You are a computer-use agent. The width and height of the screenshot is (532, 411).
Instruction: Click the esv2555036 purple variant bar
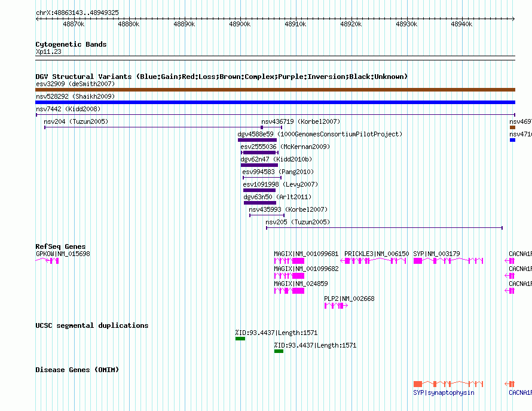[x=259, y=153]
